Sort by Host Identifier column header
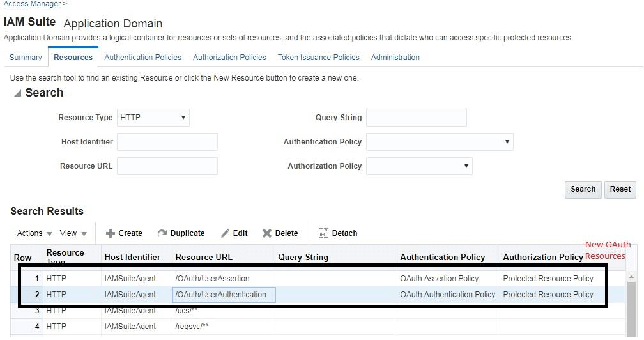 click(x=137, y=258)
